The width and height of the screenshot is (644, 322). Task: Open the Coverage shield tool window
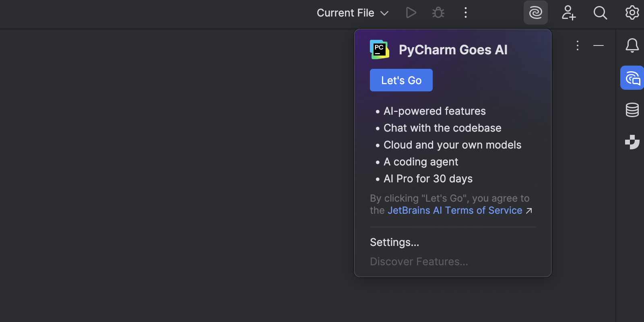point(632,142)
